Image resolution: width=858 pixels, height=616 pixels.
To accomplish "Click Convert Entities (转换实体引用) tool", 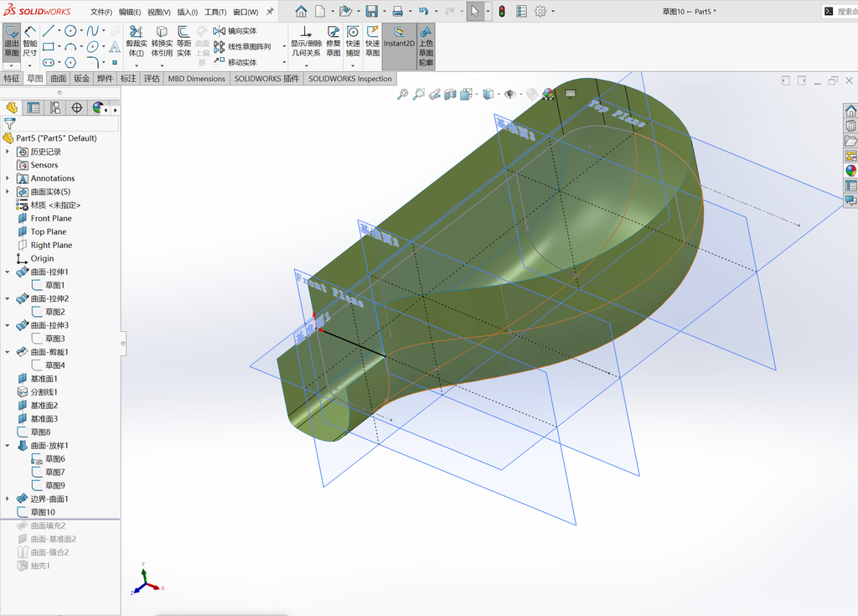I will (x=162, y=42).
